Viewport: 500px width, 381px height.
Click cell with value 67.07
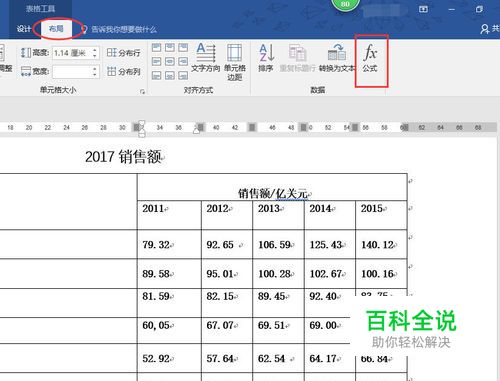tap(227, 330)
